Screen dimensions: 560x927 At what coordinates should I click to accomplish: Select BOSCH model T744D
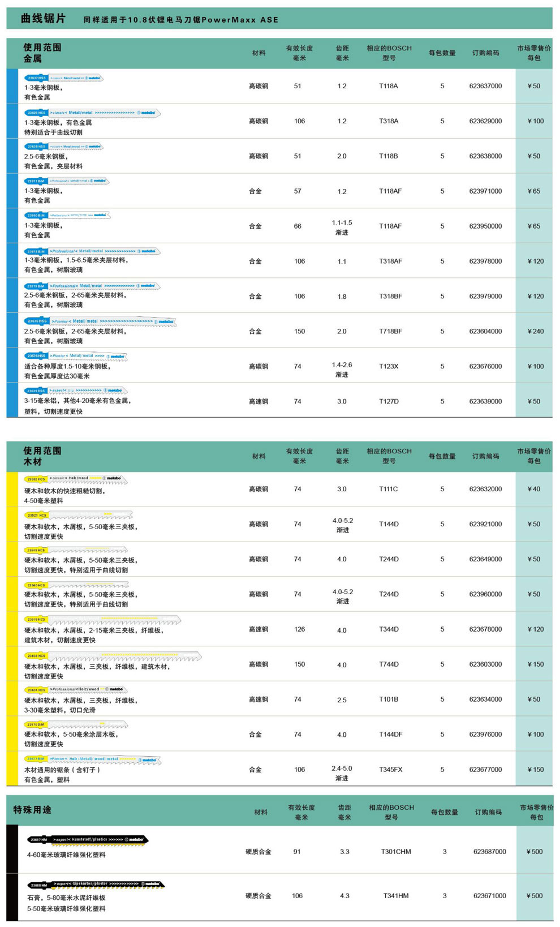pyautogui.click(x=389, y=664)
